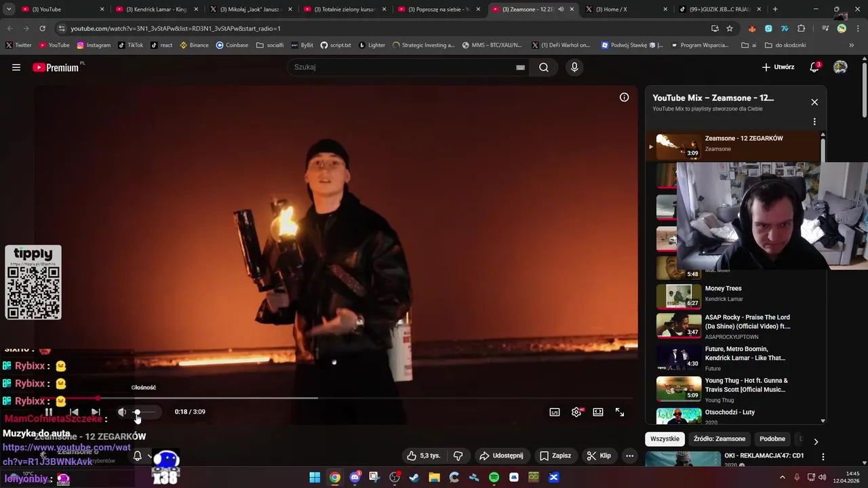This screenshot has height=488, width=868.
Task: Open on-screen keyboard icon in search box
Action: tap(520, 67)
